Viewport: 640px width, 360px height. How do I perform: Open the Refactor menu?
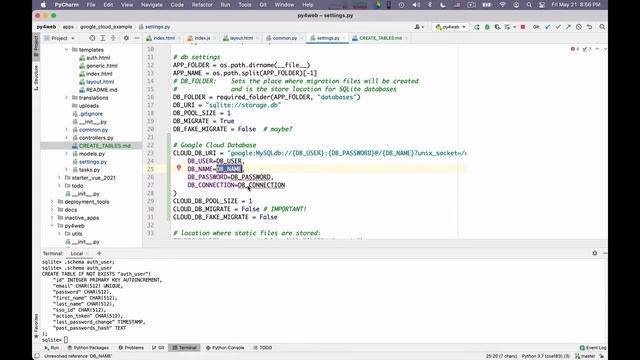(x=202, y=5)
